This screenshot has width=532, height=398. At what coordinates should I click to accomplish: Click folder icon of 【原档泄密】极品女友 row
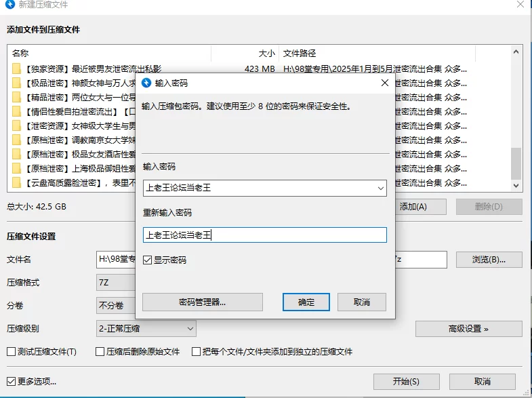(16, 155)
